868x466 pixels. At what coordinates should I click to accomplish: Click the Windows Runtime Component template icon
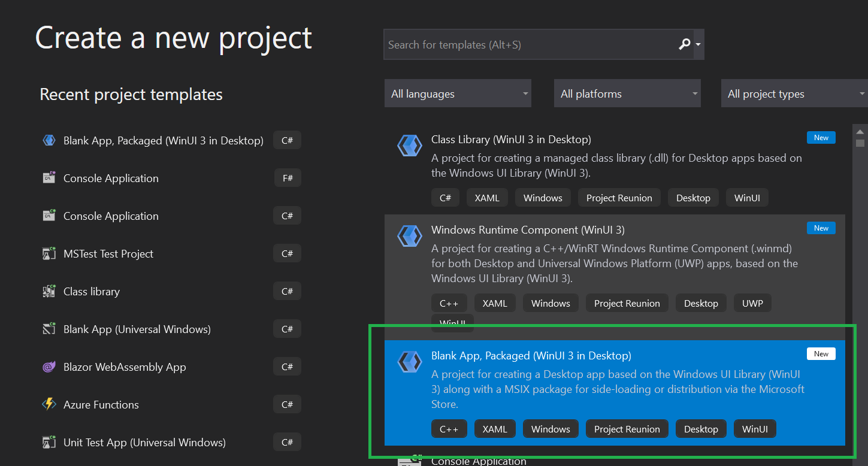410,236
